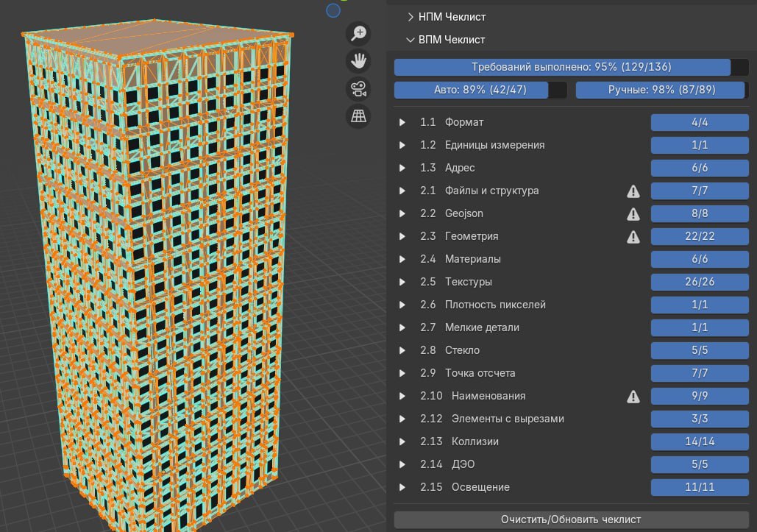
Task: Click the 7/7 counter for Точка отсчета
Action: pyautogui.click(x=700, y=372)
